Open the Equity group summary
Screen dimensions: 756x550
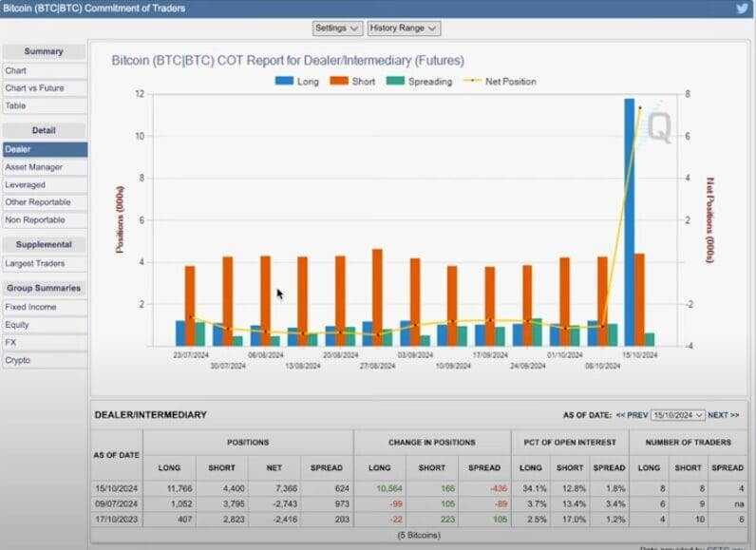[x=45, y=325]
